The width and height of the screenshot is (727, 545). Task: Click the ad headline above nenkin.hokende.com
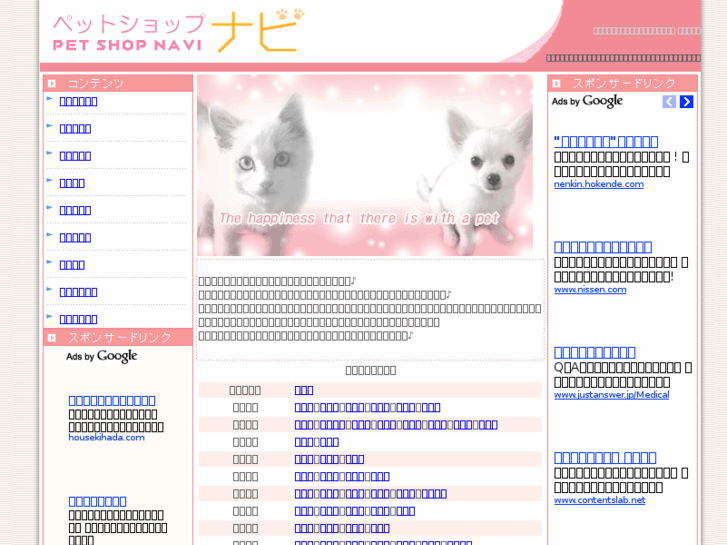click(x=606, y=141)
